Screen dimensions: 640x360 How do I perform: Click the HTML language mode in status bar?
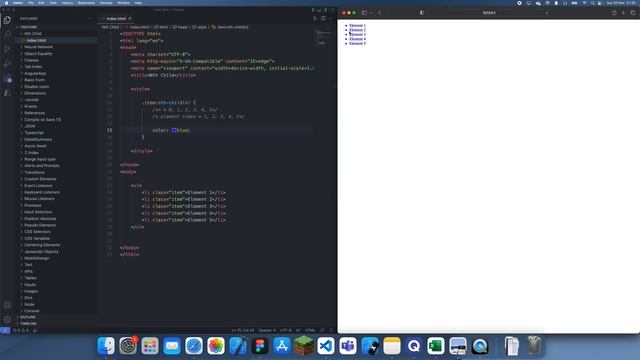pyautogui.click(x=310, y=330)
